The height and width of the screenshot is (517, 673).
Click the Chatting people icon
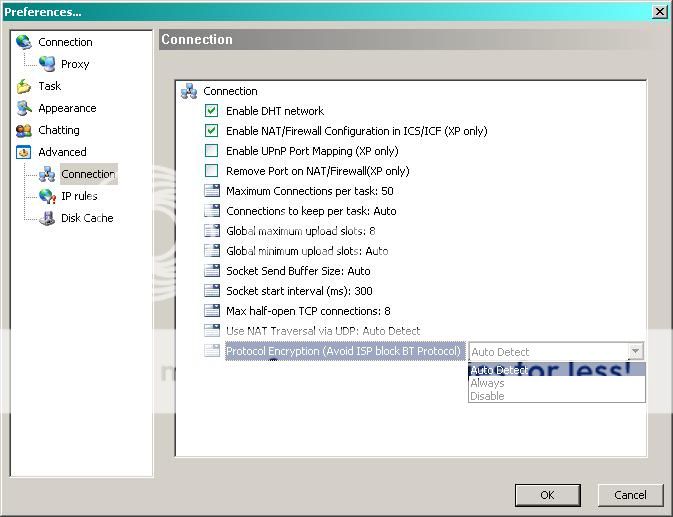pos(24,130)
